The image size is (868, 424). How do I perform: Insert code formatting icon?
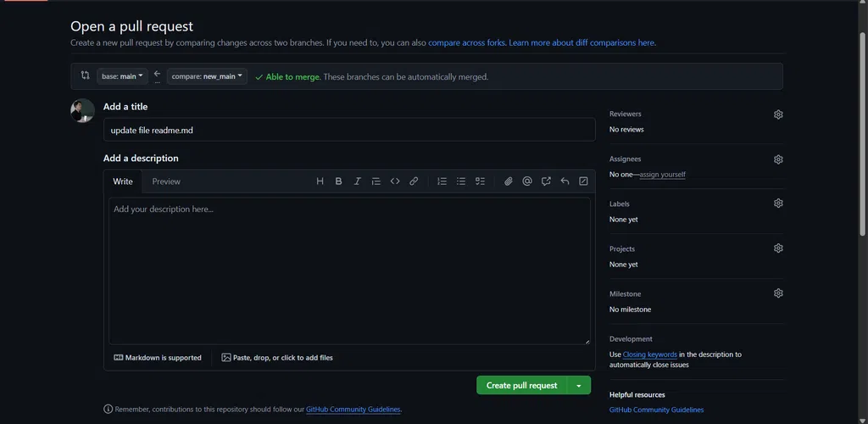[395, 181]
